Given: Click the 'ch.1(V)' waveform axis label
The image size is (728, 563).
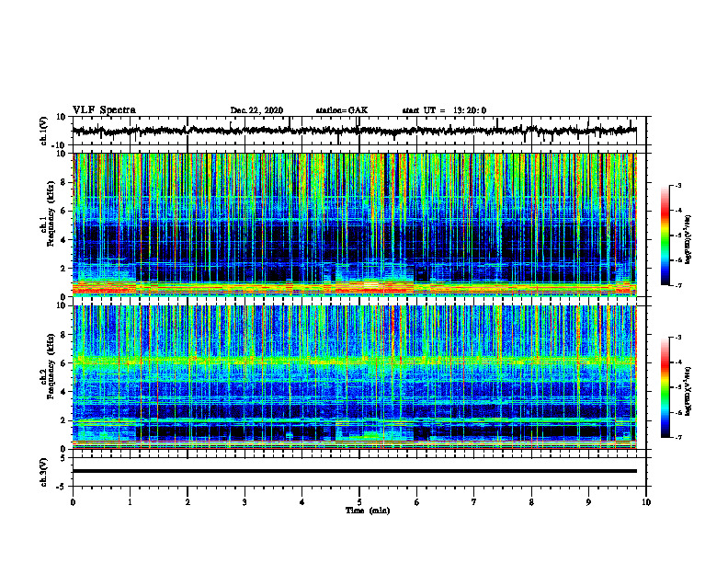Looking at the screenshot, I should pyautogui.click(x=44, y=131).
